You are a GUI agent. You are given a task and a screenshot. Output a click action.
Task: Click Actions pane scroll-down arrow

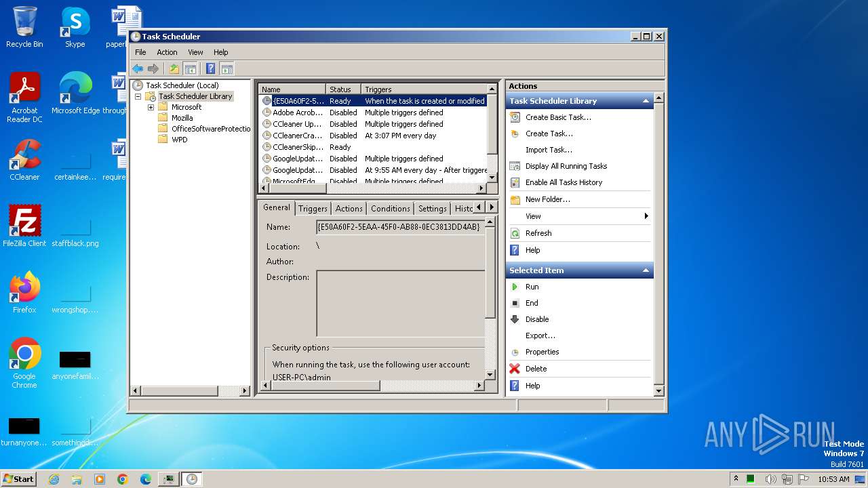pos(658,391)
